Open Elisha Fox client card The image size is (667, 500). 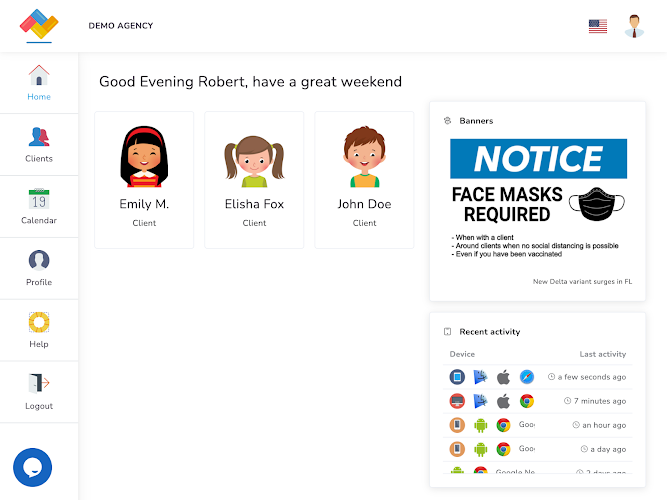[x=254, y=180]
